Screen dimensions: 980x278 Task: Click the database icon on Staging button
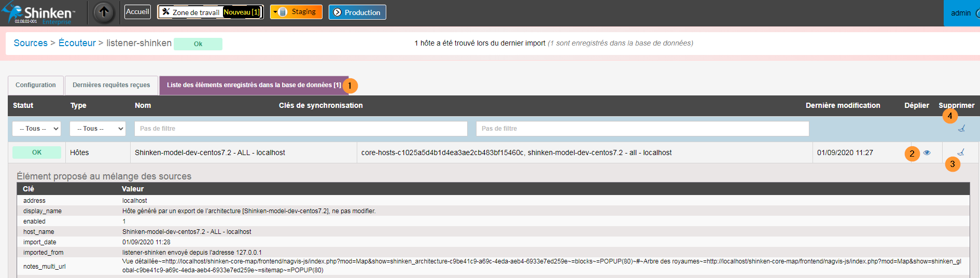point(283,12)
